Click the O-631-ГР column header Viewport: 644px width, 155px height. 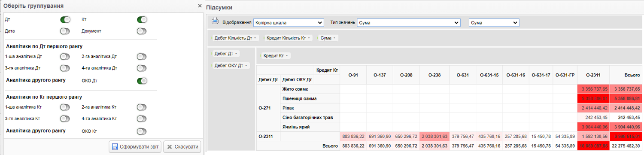point(565,75)
